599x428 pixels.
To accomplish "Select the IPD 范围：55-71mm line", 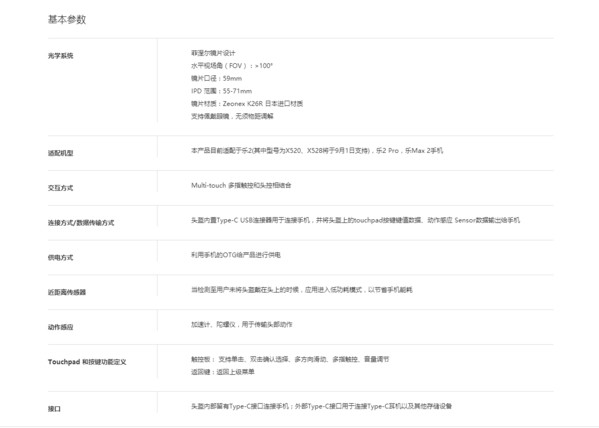I will [222, 91].
